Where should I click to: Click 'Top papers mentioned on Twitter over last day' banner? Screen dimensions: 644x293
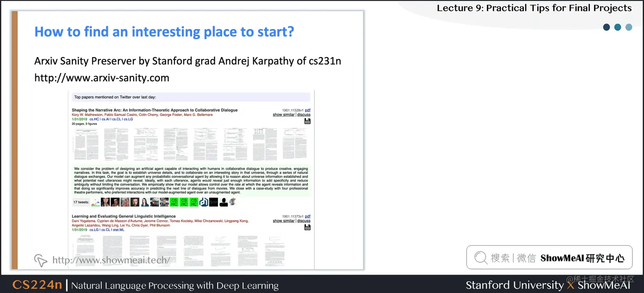(x=191, y=97)
